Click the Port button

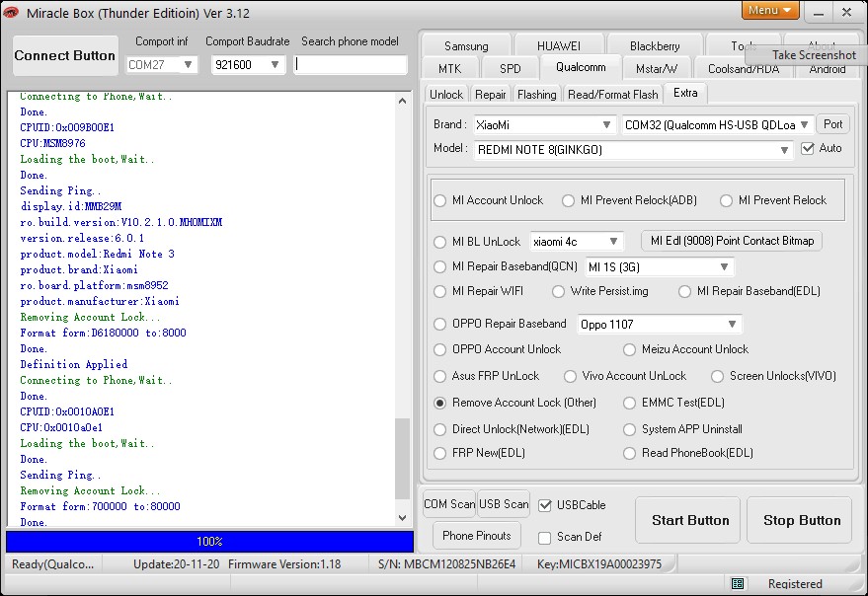click(832, 124)
